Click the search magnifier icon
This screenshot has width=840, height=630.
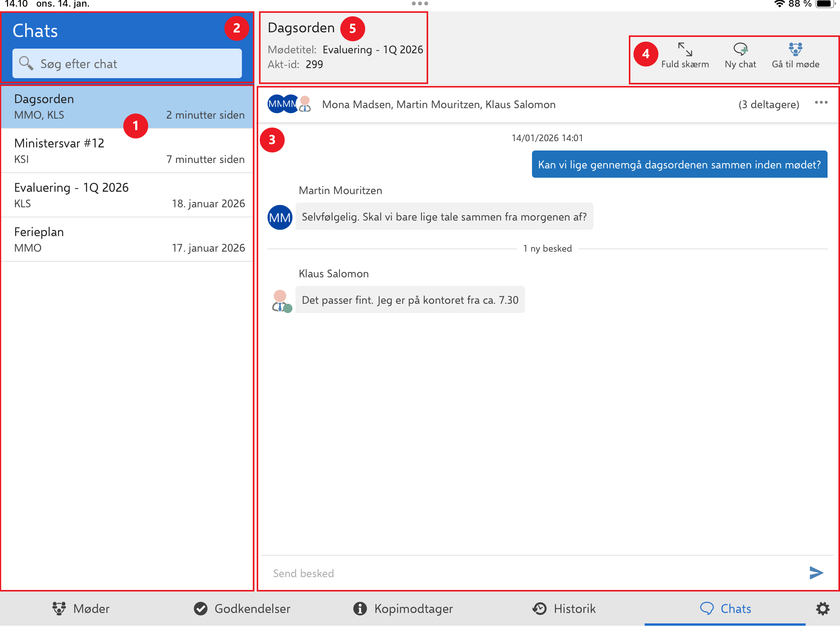tap(26, 63)
